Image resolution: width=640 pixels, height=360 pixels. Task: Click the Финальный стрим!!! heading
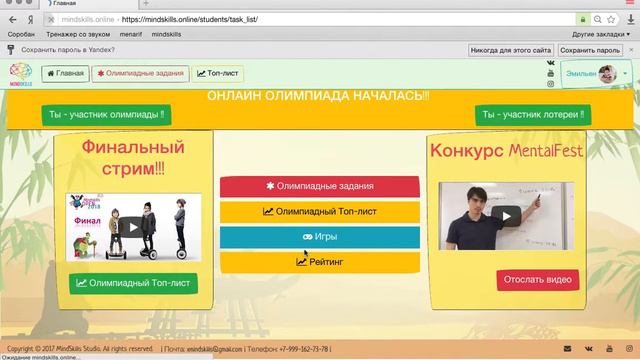[133, 158]
